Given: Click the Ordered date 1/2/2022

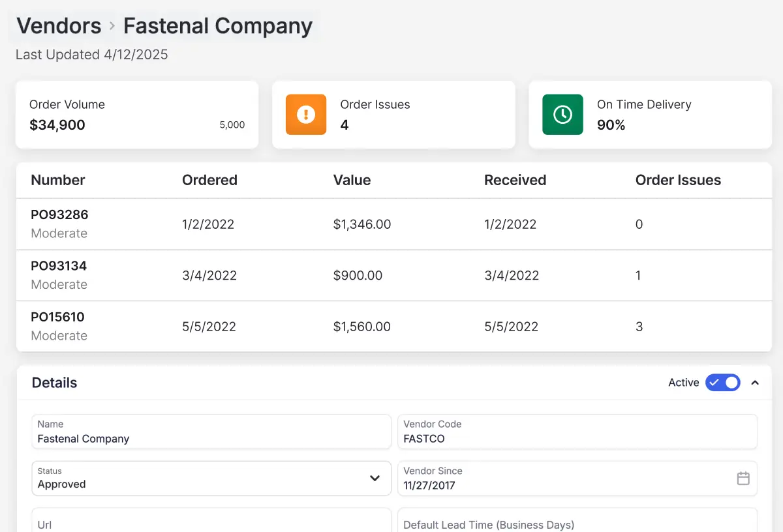Looking at the screenshot, I should click(208, 224).
